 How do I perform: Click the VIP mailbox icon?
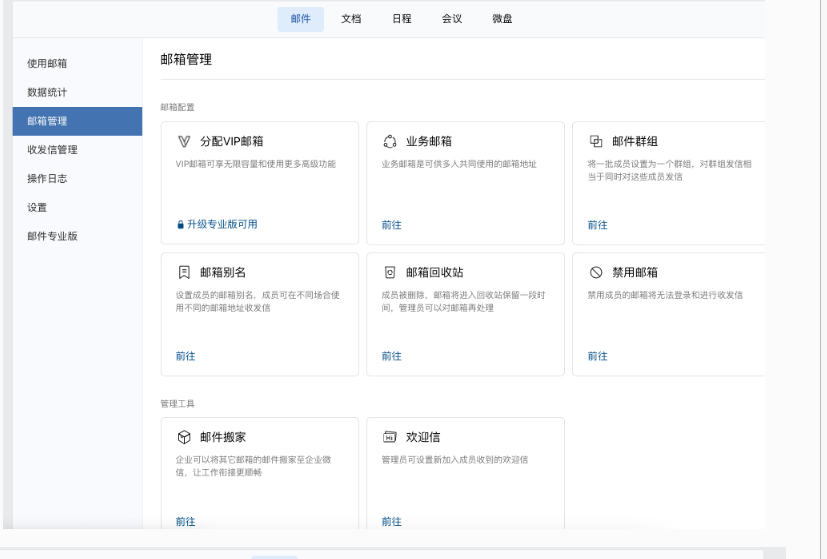point(183,142)
